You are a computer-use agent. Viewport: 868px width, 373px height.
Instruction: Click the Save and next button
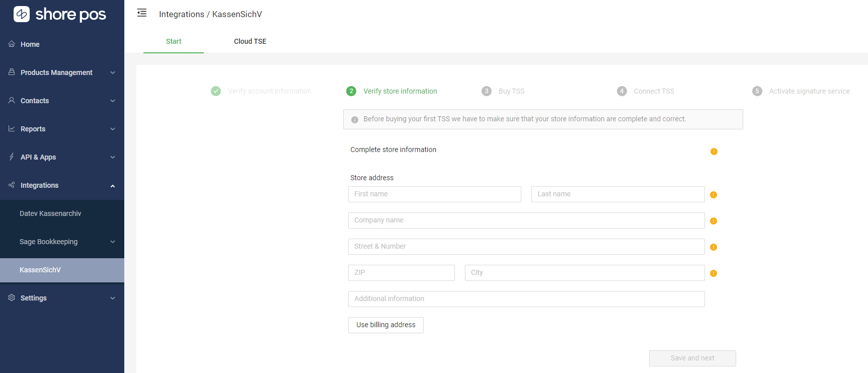coord(692,358)
